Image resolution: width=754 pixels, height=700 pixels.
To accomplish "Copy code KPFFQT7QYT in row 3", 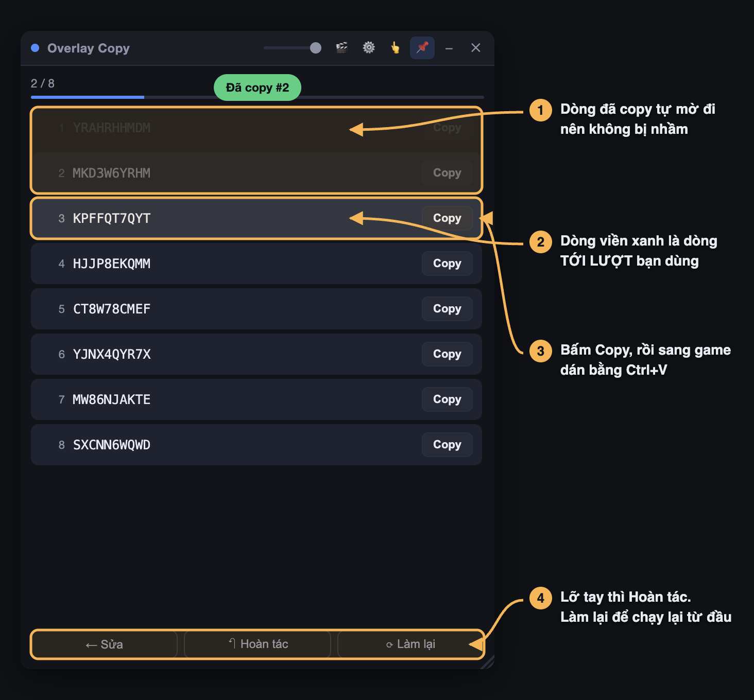I will pyautogui.click(x=447, y=218).
